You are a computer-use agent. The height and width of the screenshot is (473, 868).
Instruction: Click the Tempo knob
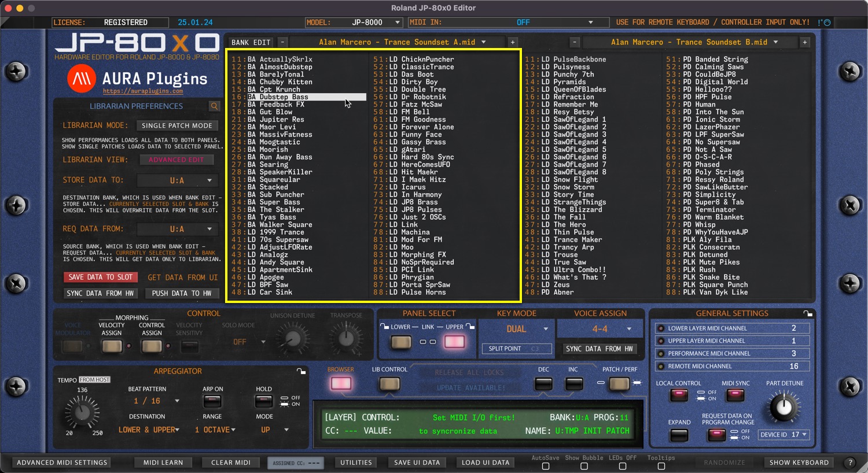pos(82,412)
